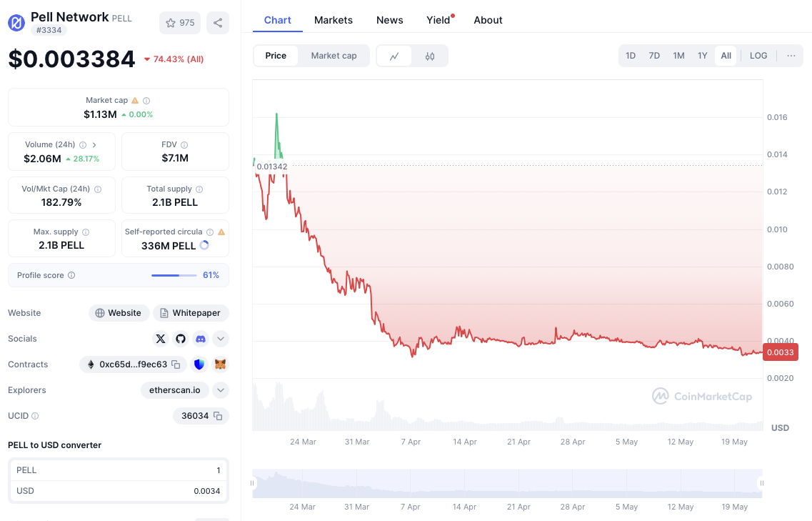Open the Markets tab
The width and height of the screenshot is (812, 521).
tap(334, 20)
